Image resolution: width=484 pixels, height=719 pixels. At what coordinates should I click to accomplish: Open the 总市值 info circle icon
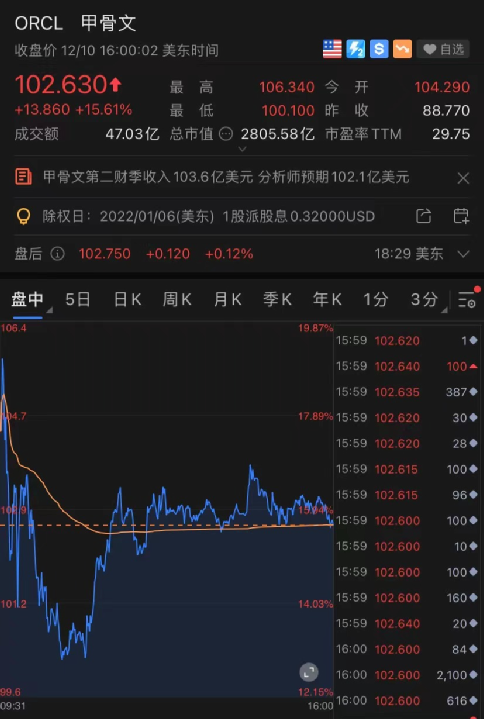click(x=226, y=134)
